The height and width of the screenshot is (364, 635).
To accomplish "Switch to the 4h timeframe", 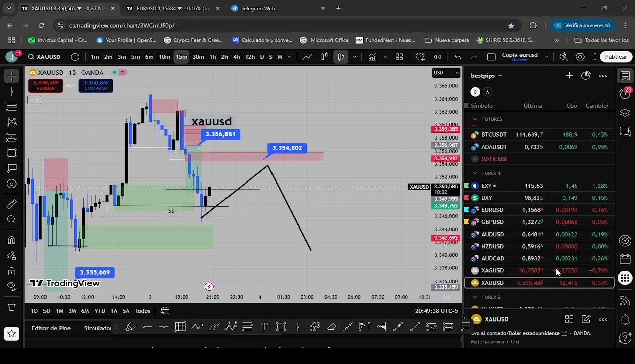I will click(x=236, y=57).
